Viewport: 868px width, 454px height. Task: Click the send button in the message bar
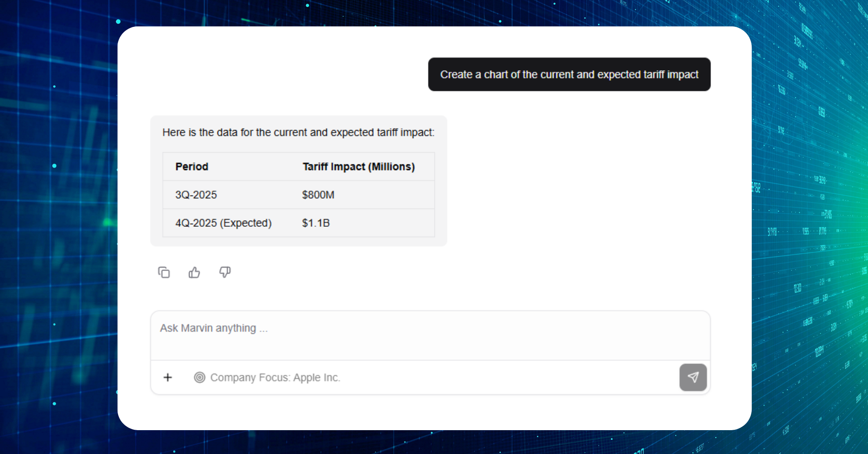coord(693,377)
